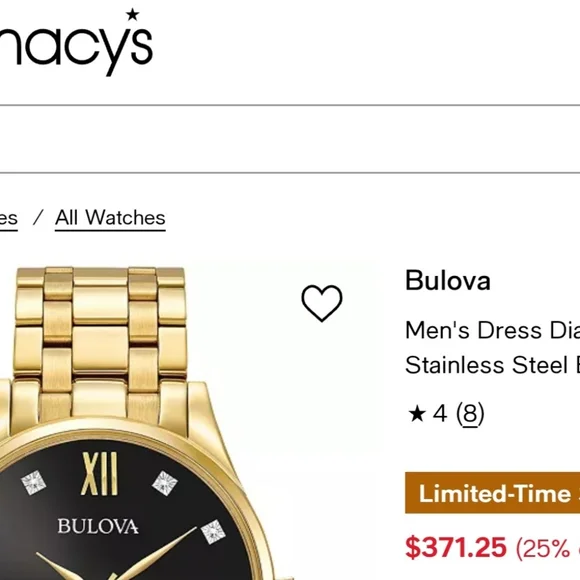Click the black rating star icon
The image size is (580, 580).
[x=417, y=414]
